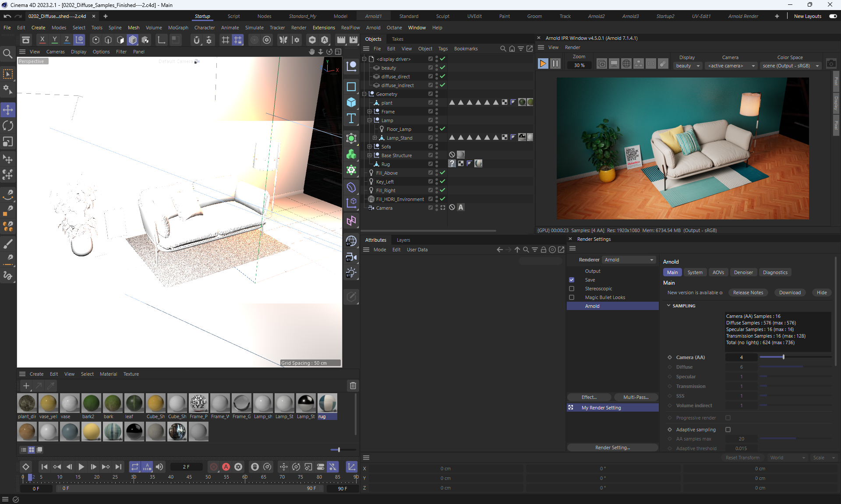Toggle the Record Active Objects button
The width and height of the screenshot is (841, 504).
[x=214, y=467]
